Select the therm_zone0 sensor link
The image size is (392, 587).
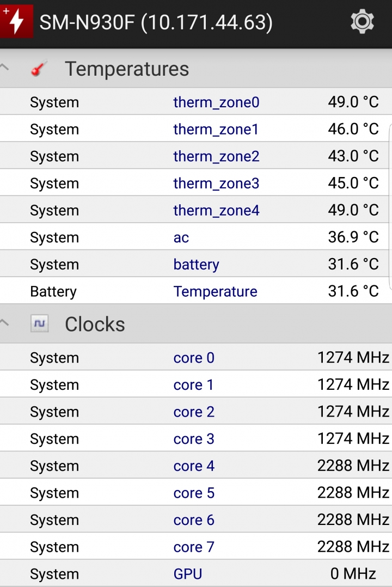pyautogui.click(x=216, y=102)
